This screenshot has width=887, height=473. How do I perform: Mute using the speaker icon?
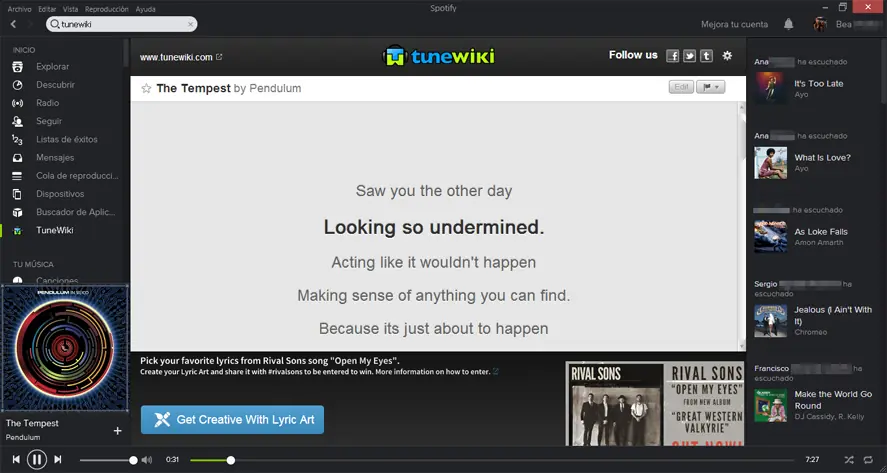coord(147,460)
